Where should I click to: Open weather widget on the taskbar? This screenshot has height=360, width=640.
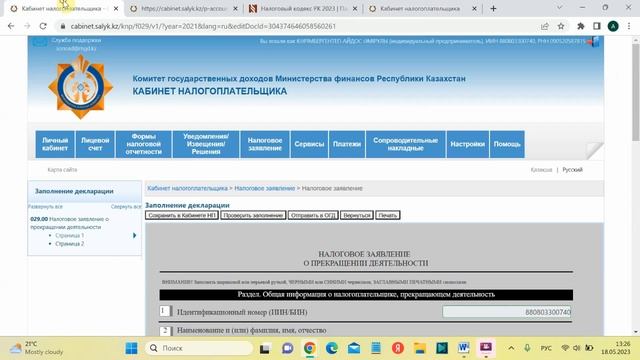[x=37, y=348]
